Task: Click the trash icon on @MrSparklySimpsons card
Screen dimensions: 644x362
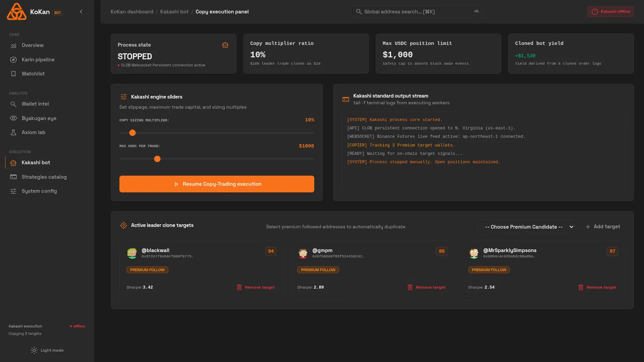Action: pyautogui.click(x=580, y=287)
